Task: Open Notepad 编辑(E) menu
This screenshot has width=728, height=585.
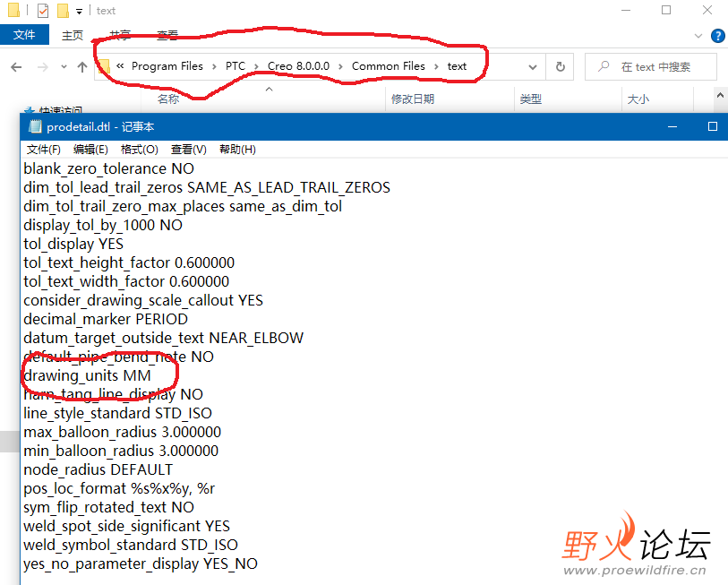Action: (90, 149)
